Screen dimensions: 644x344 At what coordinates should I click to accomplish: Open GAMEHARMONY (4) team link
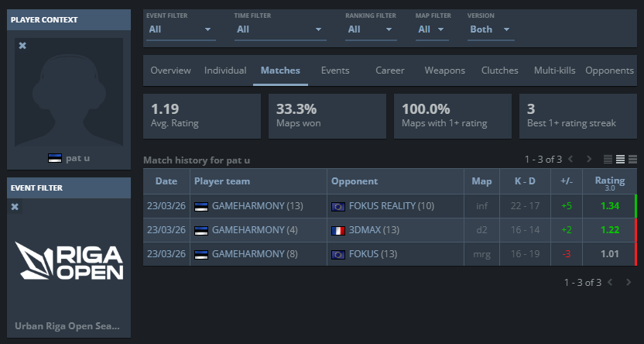point(255,230)
